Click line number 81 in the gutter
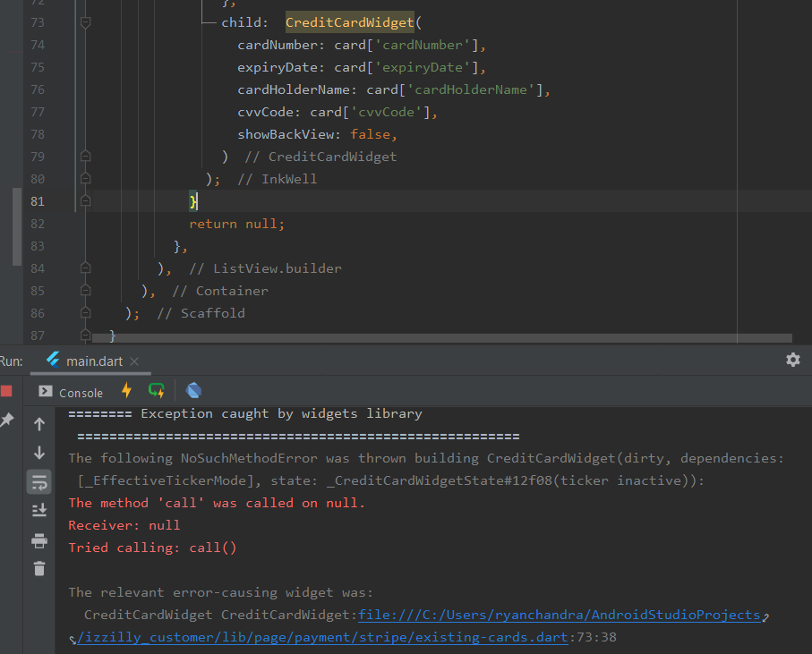This screenshot has width=812, height=654. [38, 201]
